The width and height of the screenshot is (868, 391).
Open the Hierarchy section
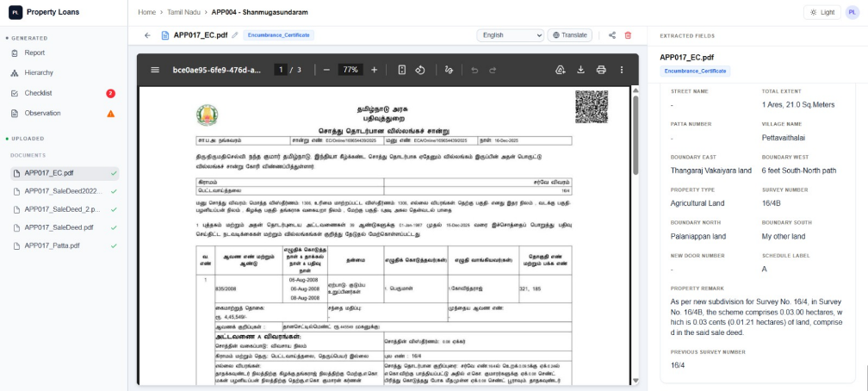(39, 72)
